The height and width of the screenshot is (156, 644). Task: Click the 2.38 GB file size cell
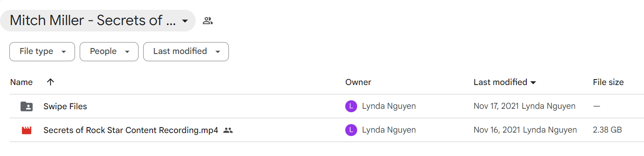607,130
